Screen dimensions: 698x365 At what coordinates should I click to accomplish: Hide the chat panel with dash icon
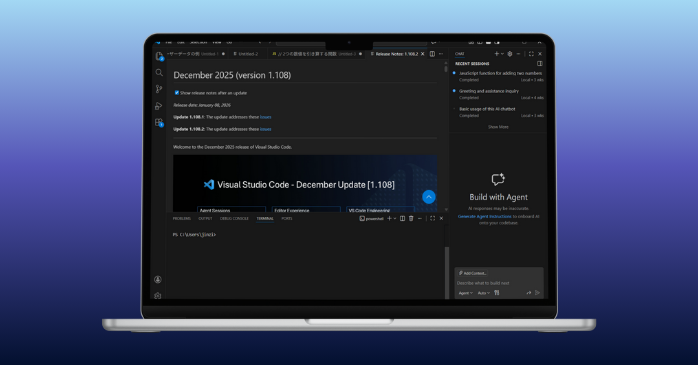coord(518,54)
